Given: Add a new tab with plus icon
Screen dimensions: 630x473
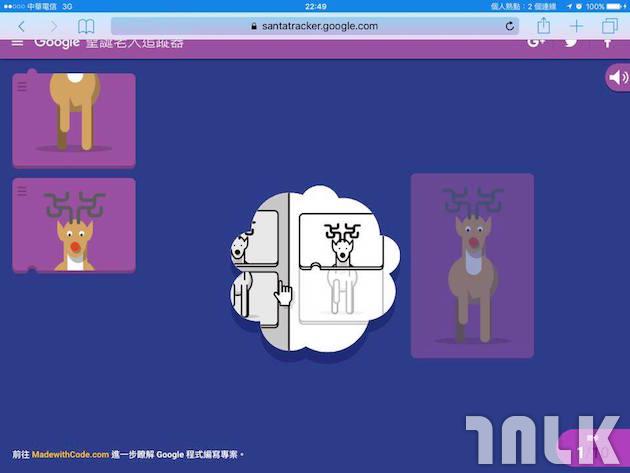Looking at the screenshot, I should [x=577, y=27].
